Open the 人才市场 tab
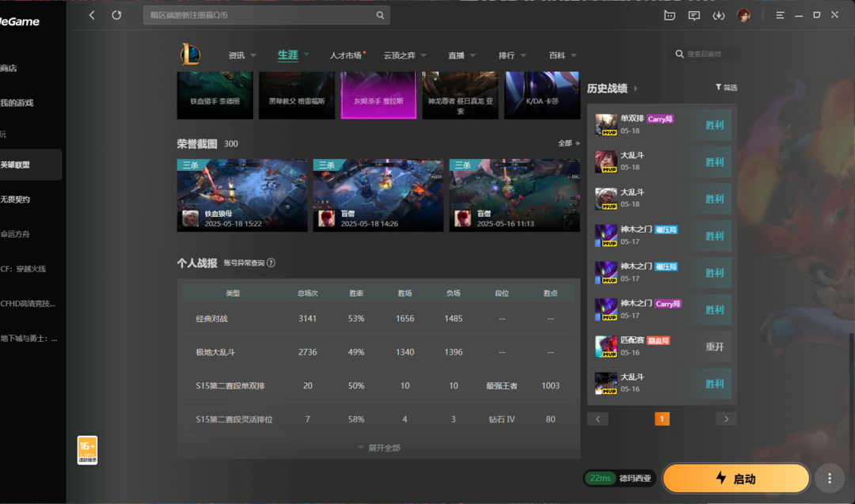Image resolution: width=855 pixels, height=504 pixels. pos(346,55)
